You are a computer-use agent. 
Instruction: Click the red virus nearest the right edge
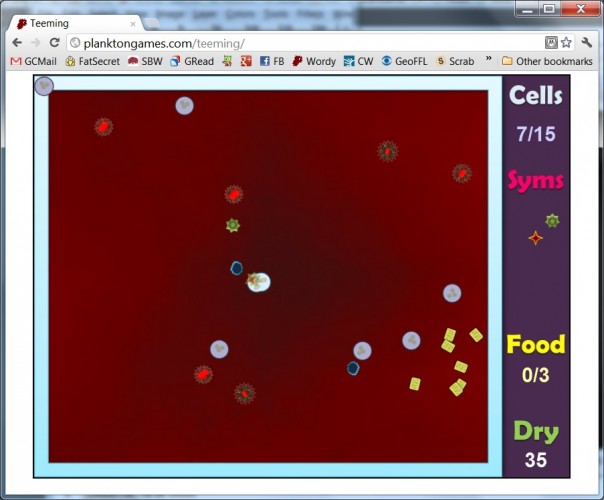(462, 173)
